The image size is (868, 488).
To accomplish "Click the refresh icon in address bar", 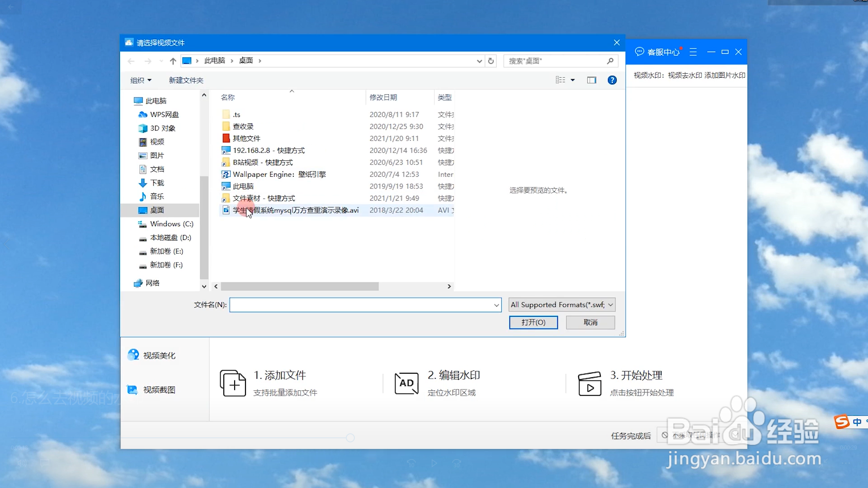I will (x=491, y=61).
